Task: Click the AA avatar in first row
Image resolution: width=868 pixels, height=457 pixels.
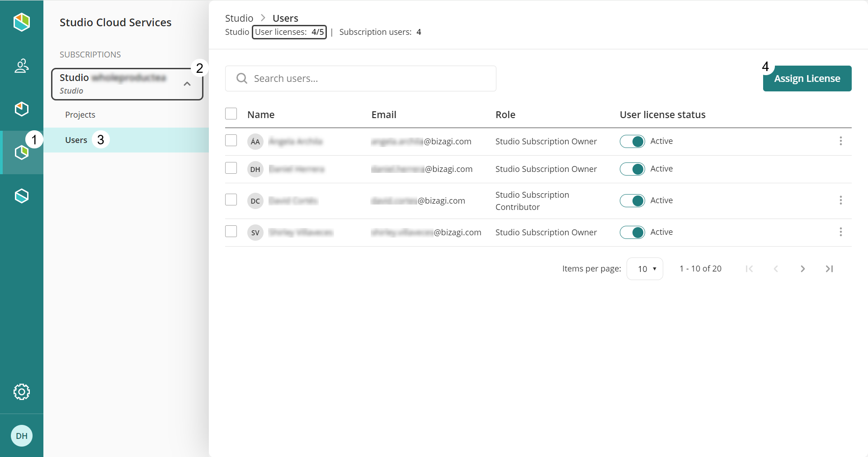Action: [255, 142]
